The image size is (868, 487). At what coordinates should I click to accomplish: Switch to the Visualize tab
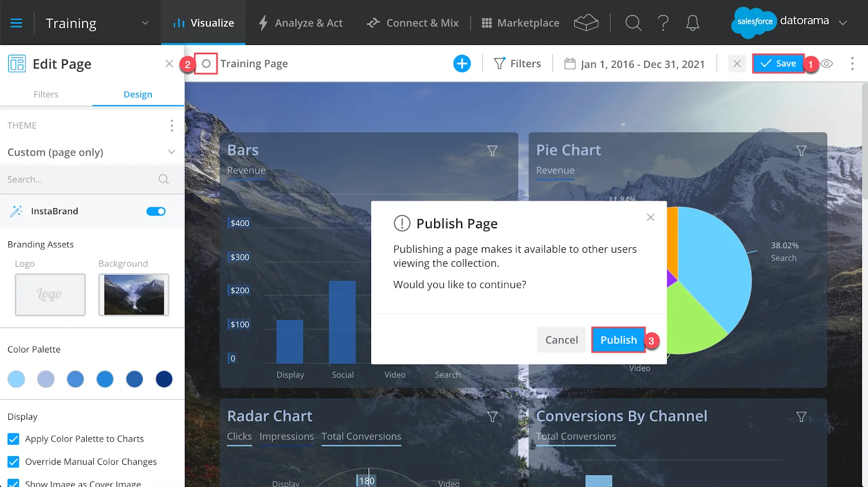tap(203, 23)
